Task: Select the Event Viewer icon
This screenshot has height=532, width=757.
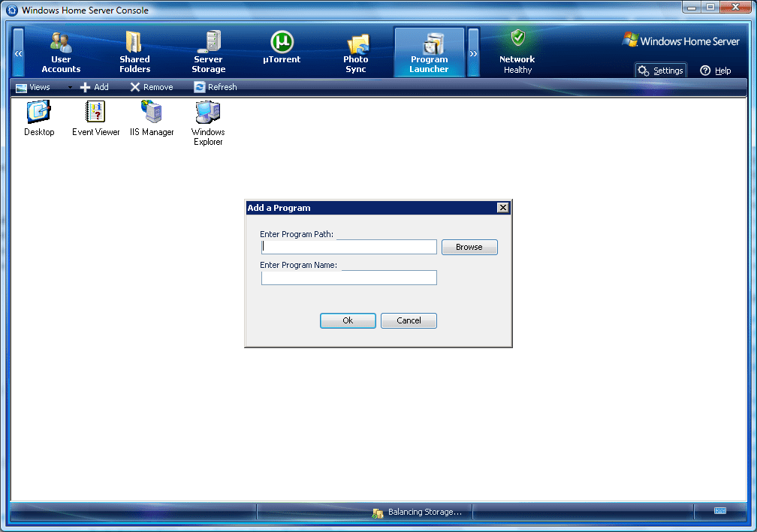Action: pos(95,118)
